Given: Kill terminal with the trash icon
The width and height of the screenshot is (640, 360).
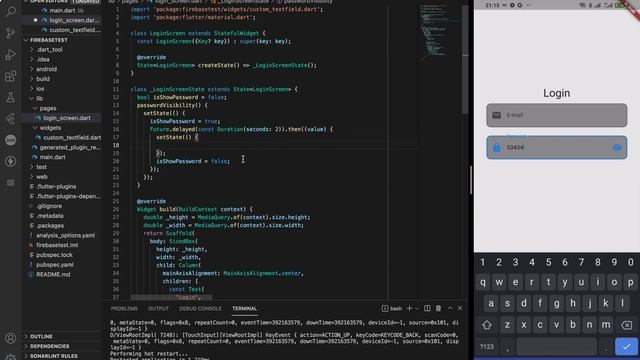Looking at the screenshot, I should (438, 308).
